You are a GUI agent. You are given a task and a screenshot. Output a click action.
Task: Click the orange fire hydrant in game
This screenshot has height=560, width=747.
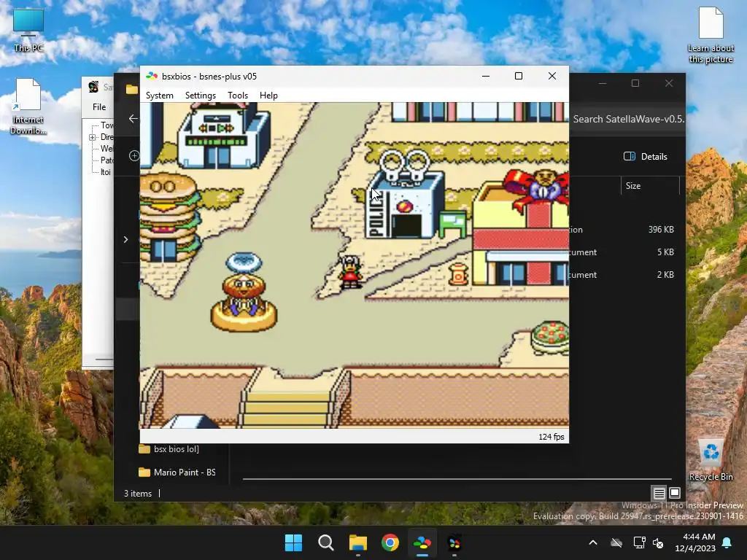coord(459,275)
